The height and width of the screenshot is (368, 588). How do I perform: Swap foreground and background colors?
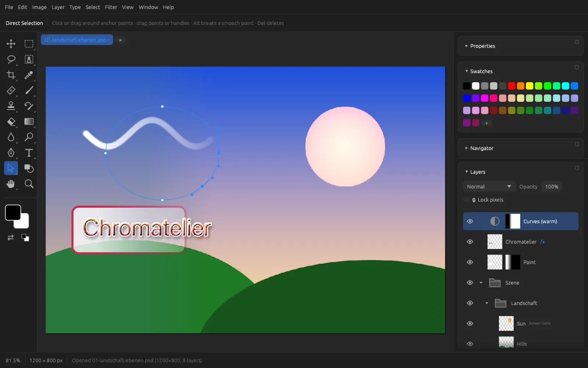(11, 238)
